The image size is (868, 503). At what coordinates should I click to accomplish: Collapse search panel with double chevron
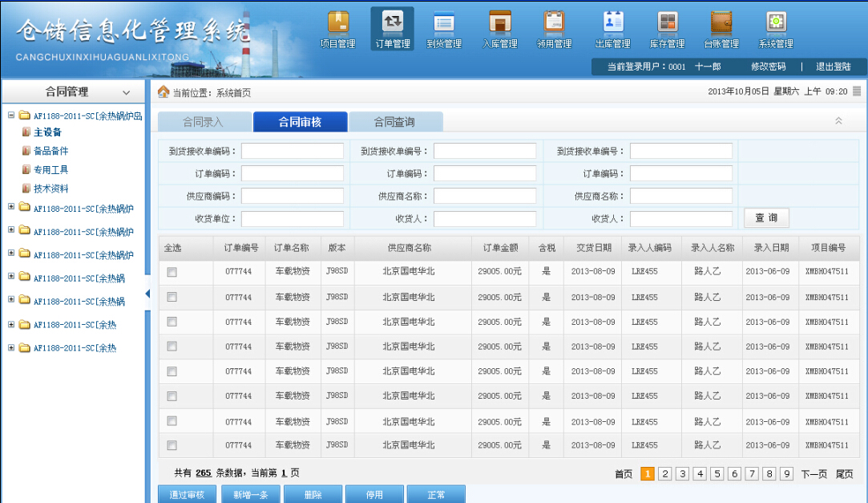(x=838, y=121)
